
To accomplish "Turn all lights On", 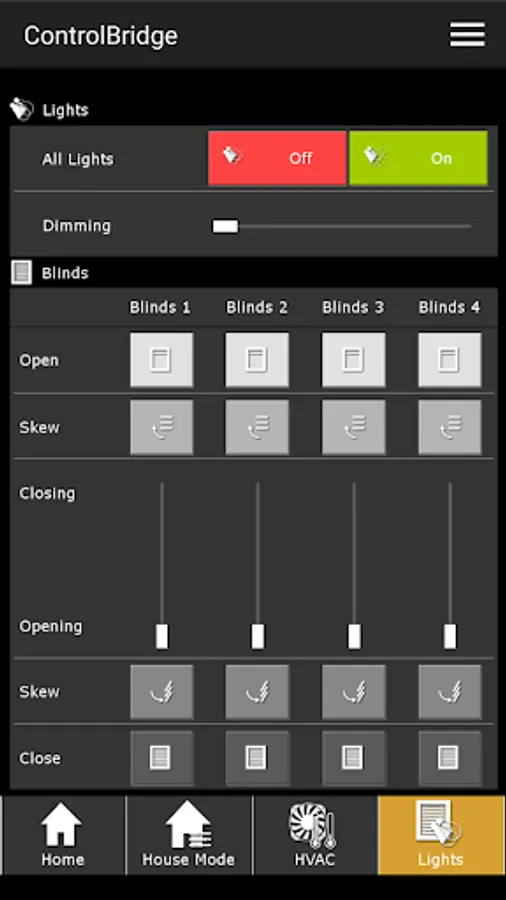I will 418,158.
